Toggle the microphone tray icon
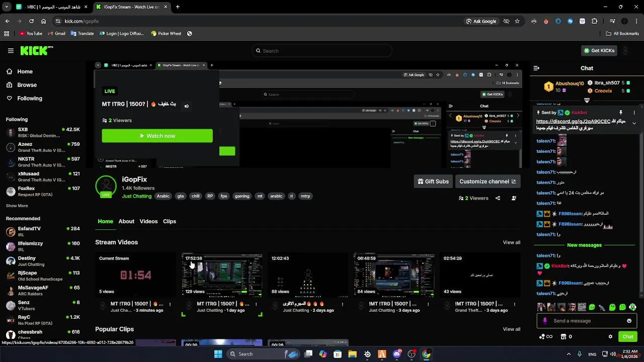Image resolution: width=644 pixels, height=362 pixels. click(580, 354)
